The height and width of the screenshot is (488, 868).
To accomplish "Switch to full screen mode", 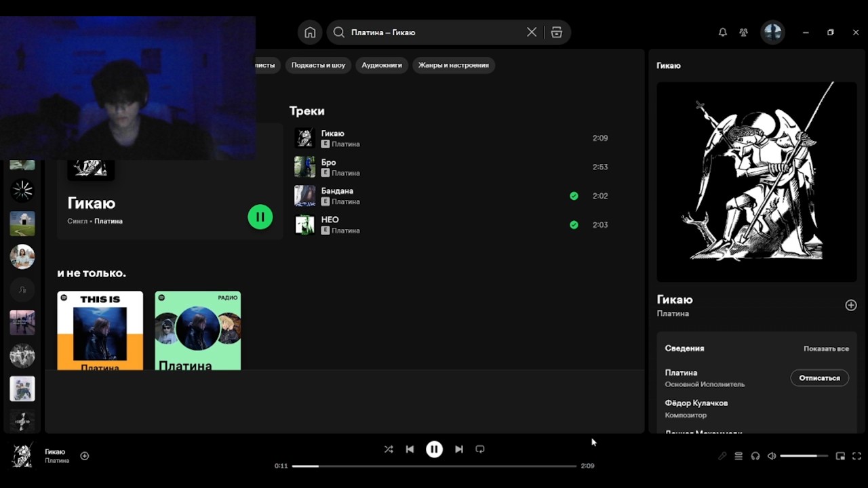I will [x=856, y=456].
